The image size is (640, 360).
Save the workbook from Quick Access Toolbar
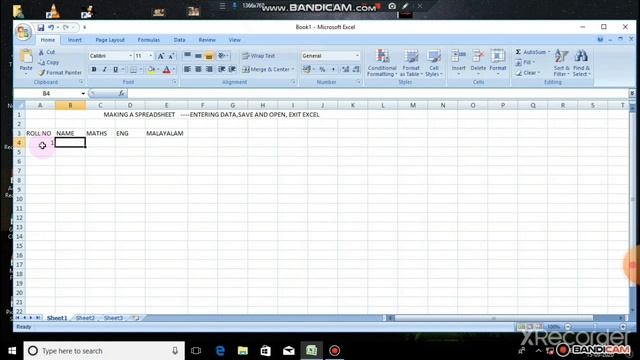click(40, 27)
